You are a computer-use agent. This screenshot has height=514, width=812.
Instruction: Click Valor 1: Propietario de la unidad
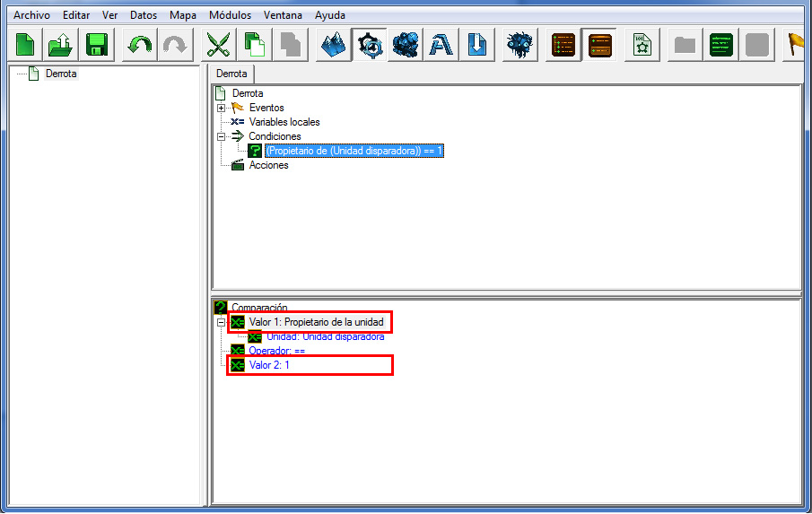(317, 322)
